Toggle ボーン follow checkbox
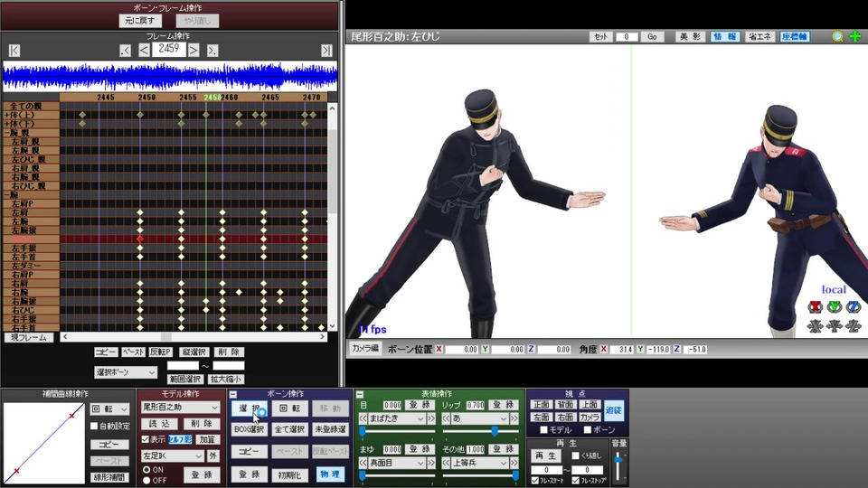868x488 pixels. tap(588, 430)
